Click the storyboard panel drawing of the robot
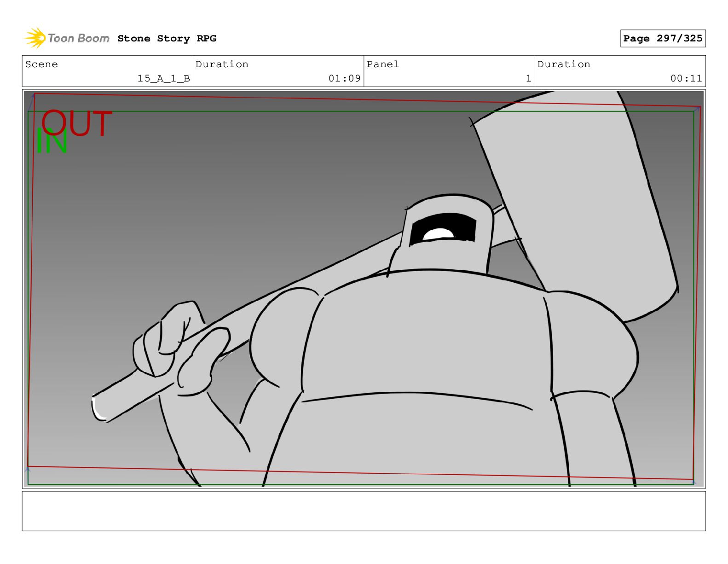 click(364, 289)
